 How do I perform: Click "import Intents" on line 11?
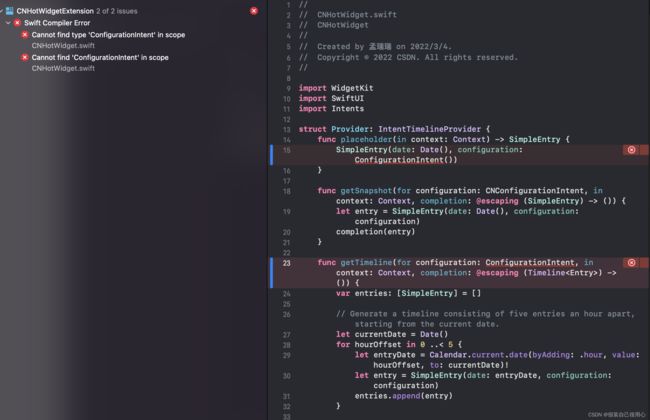click(x=331, y=109)
